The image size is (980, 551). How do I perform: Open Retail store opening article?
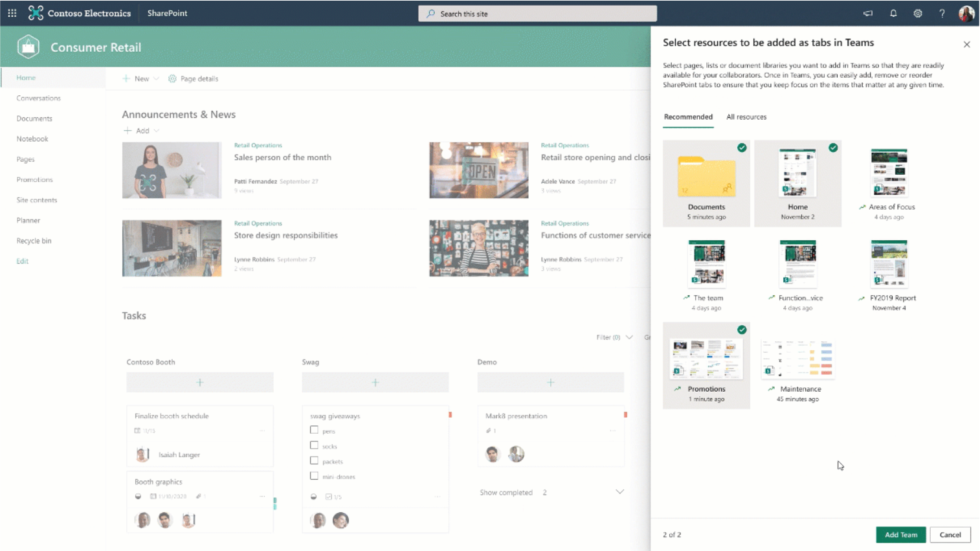pyautogui.click(x=596, y=157)
